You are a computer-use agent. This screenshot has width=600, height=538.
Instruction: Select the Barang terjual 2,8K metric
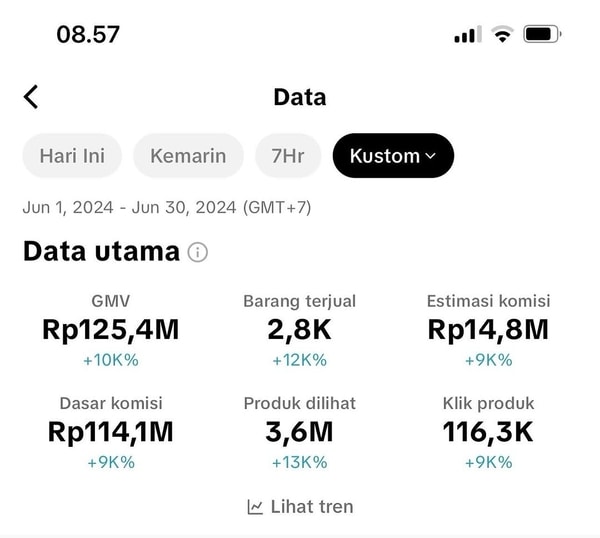[300, 331]
